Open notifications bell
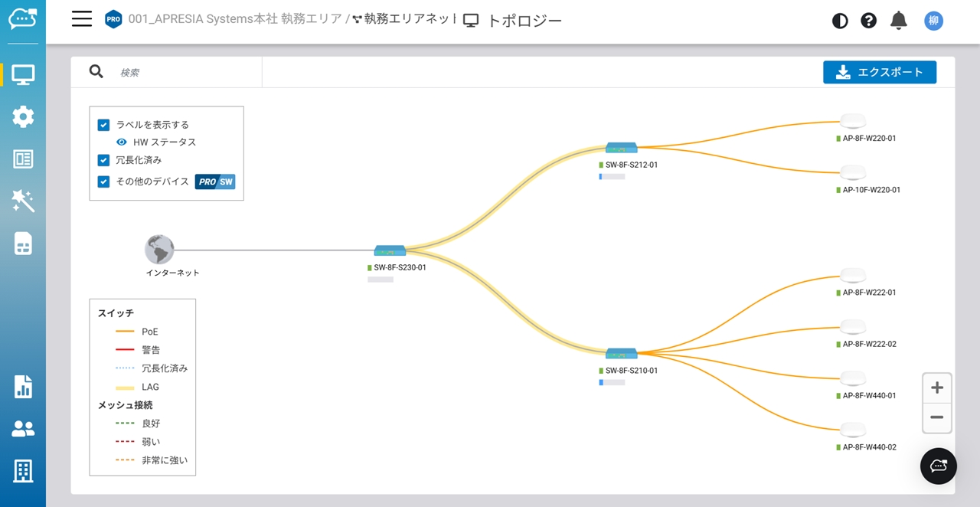 [x=899, y=21]
